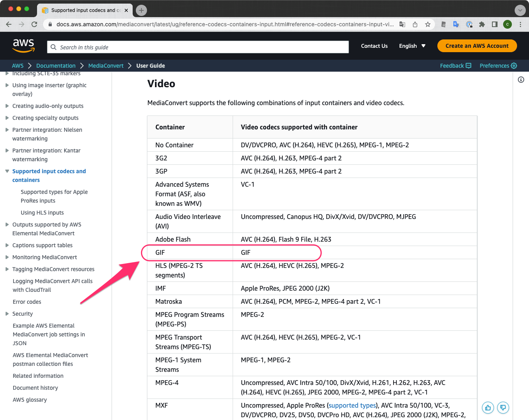This screenshot has width=529, height=420.
Task: Open the Extensions puzzle menu
Action: pyautogui.click(x=482, y=24)
